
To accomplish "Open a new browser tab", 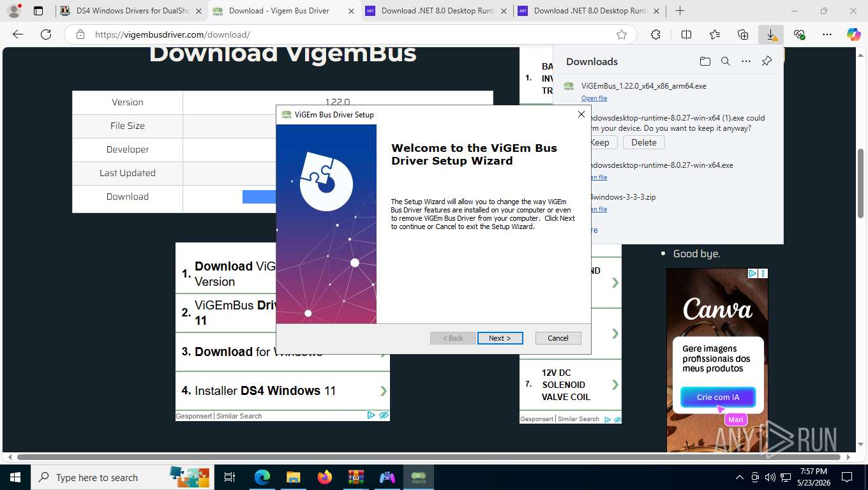I will [x=680, y=11].
